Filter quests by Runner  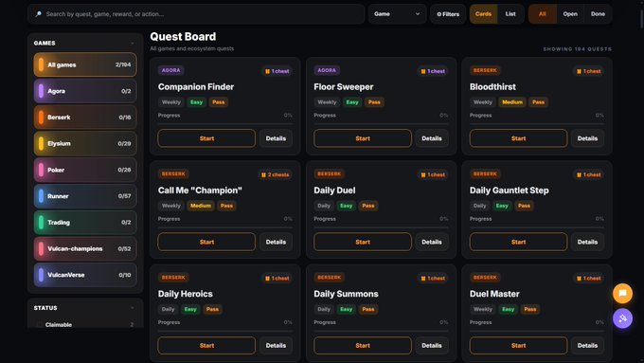coord(85,196)
